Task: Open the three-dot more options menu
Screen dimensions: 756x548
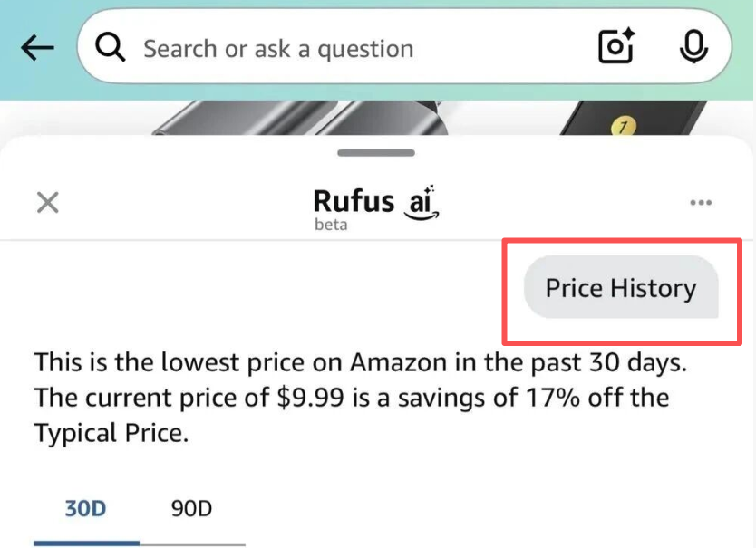Action: [x=701, y=202]
